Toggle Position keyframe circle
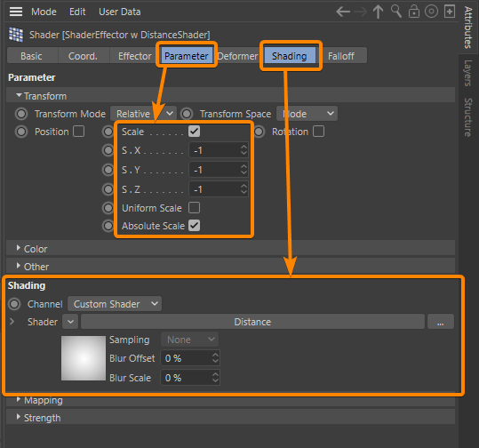The image size is (479, 448). pos(21,132)
